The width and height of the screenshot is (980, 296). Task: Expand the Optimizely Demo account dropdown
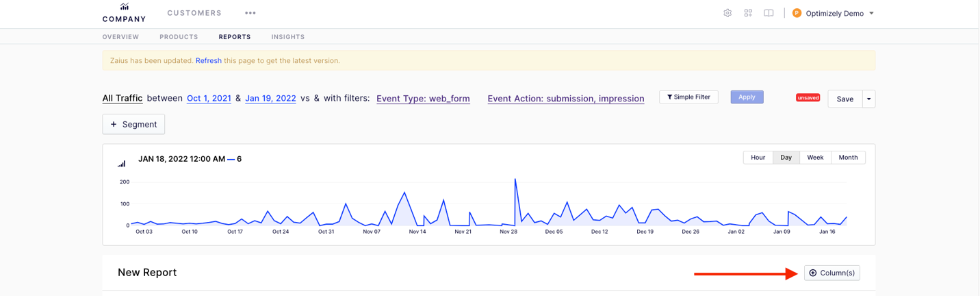(871, 13)
